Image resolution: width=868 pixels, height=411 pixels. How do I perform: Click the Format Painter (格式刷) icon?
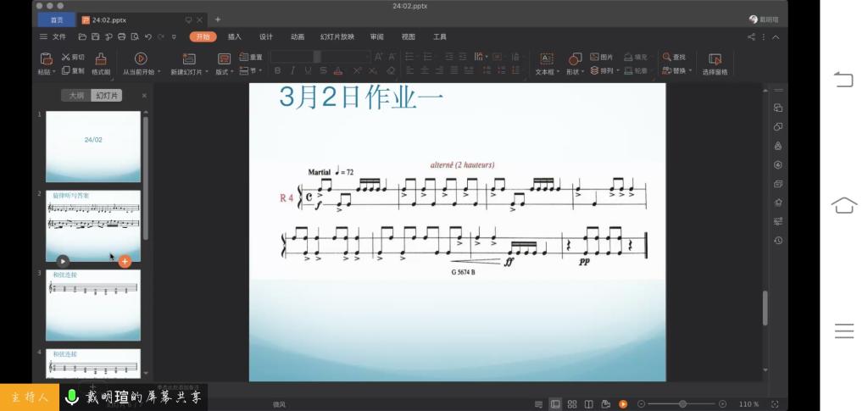(x=100, y=58)
